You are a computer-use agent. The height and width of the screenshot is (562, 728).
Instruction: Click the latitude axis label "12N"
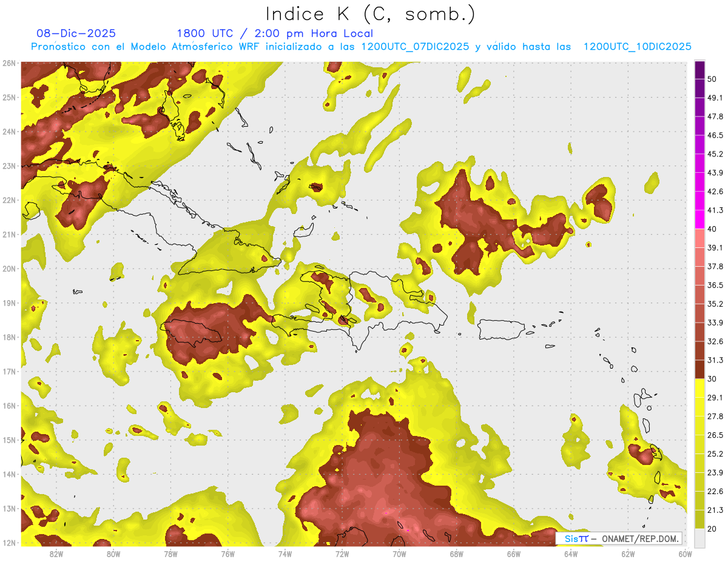pos(9,543)
